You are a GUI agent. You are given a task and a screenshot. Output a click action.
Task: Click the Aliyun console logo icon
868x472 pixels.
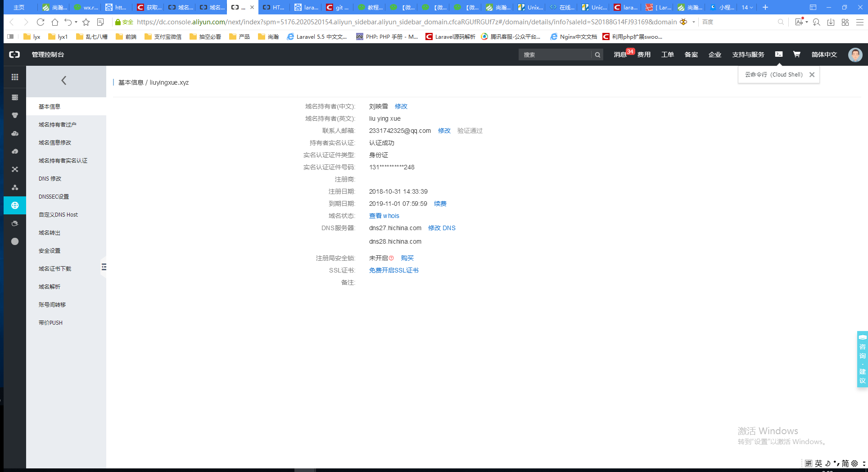click(15, 54)
